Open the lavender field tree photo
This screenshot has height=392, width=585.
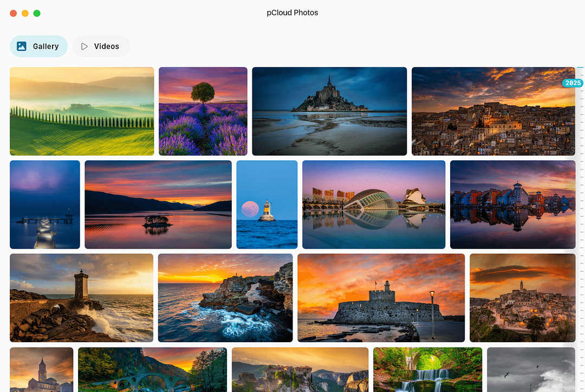click(203, 111)
